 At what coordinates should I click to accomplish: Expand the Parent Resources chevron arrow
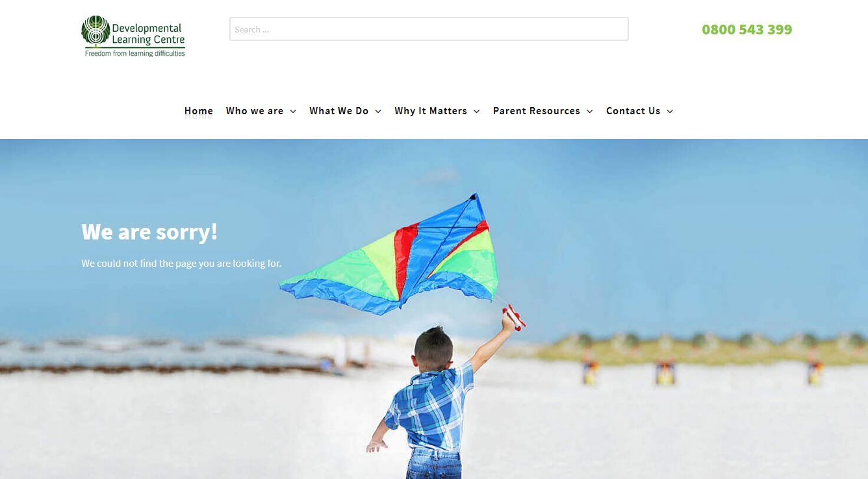(589, 112)
